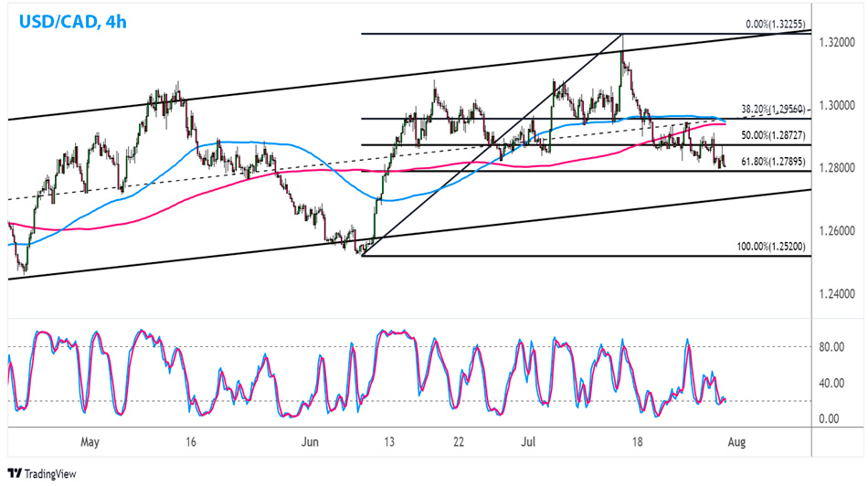868x486 pixels.
Task: Click the USD/CAD, 4h chart title
Action: 72,22
